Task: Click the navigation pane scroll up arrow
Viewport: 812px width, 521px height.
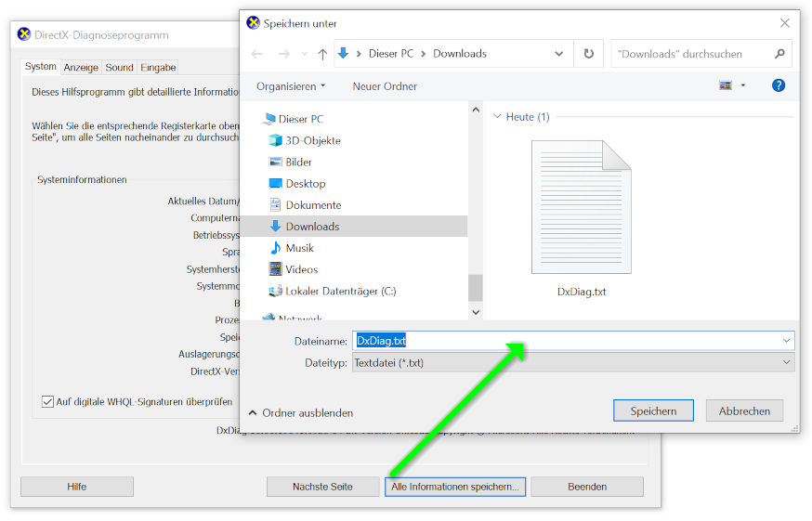Action: click(x=476, y=110)
